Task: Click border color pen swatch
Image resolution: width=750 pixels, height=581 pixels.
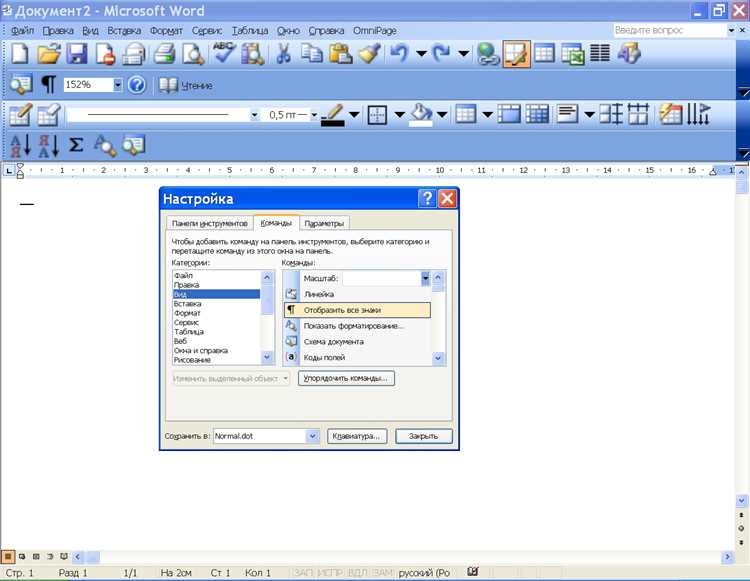Action: 333,115
